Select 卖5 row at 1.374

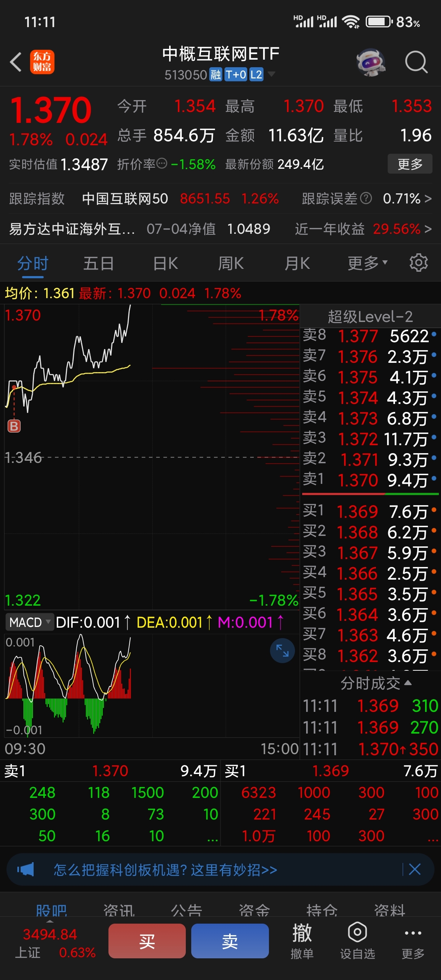coord(369,397)
